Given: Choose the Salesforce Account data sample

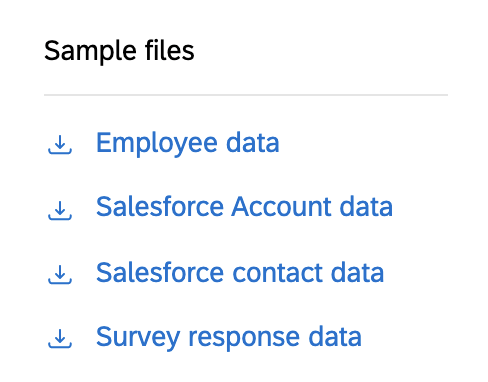Looking at the screenshot, I should pyautogui.click(x=244, y=207).
